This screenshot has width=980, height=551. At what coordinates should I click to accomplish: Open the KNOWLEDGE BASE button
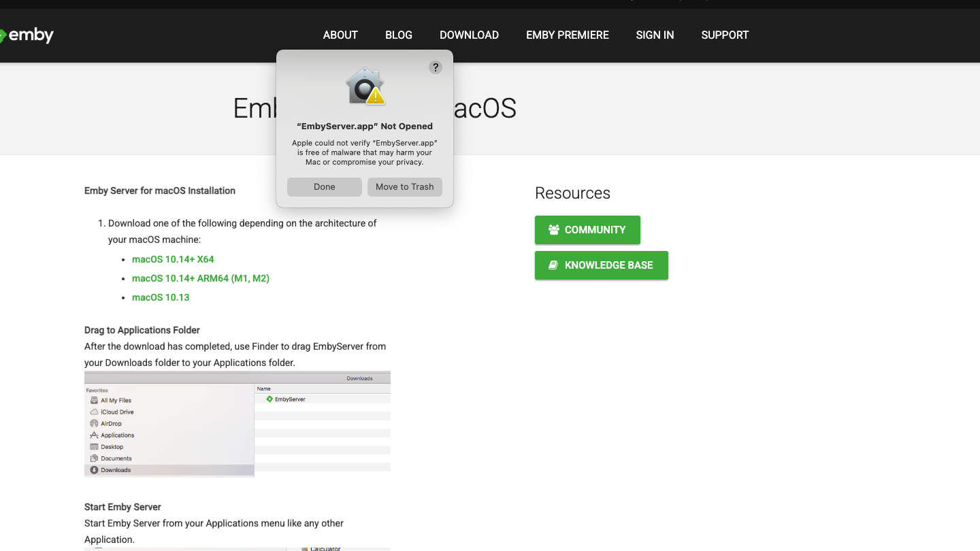[x=602, y=265]
